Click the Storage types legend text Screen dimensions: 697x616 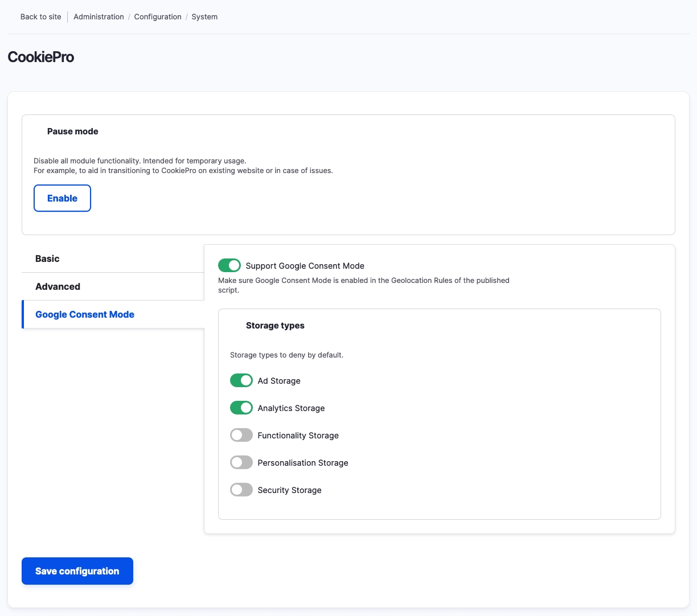[275, 326]
